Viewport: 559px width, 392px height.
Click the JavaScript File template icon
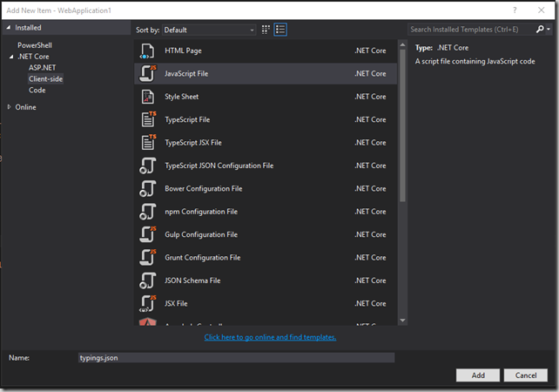148,73
